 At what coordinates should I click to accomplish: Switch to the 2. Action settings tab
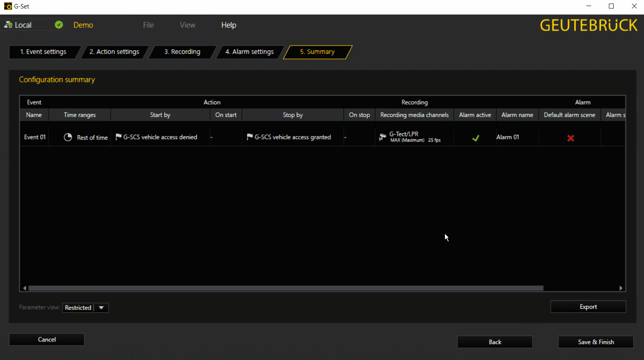[114, 52]
